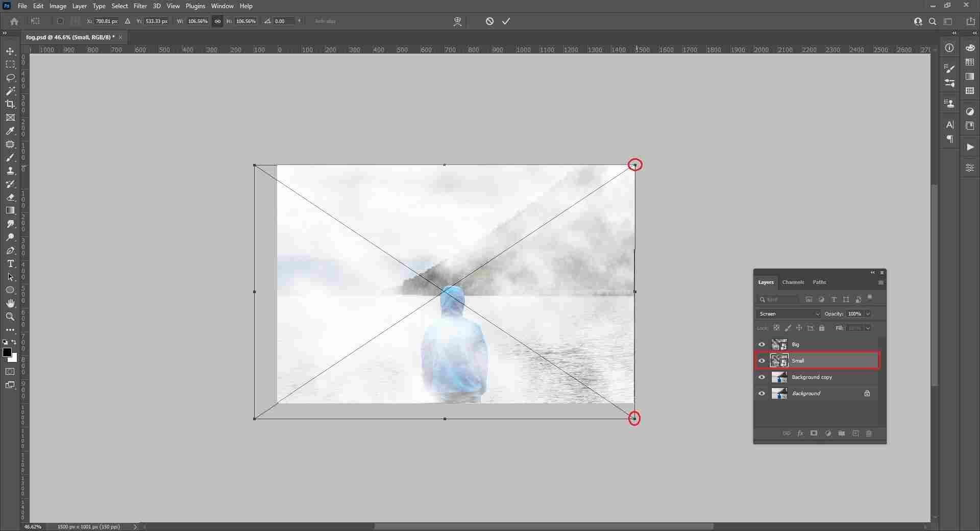Select the Brush tool
Image resolution: width=980 pixels, height=531 pixels.
pos(10,158)
